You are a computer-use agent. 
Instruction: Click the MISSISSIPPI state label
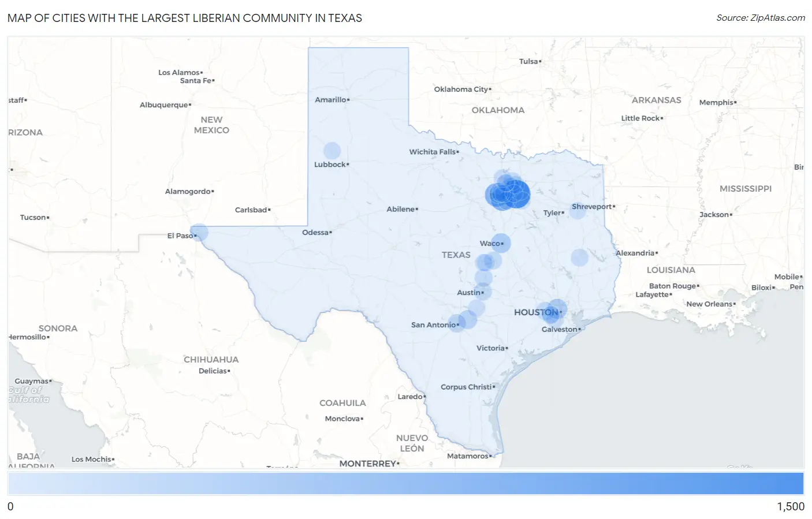[x=746, y=189]
